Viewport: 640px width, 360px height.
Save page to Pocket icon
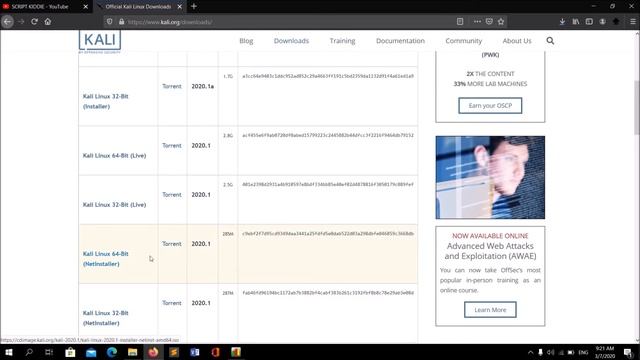click(x=489, y=22)
